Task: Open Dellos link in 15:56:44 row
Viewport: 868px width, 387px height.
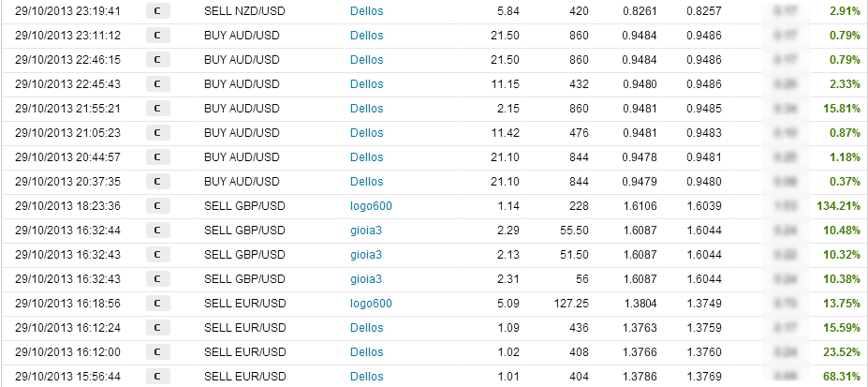Action: pos(366,377)
